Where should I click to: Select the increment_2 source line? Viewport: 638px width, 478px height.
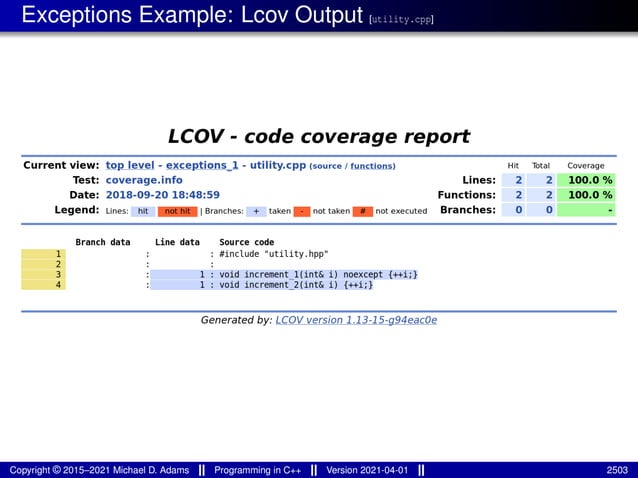tap(296, 284)
